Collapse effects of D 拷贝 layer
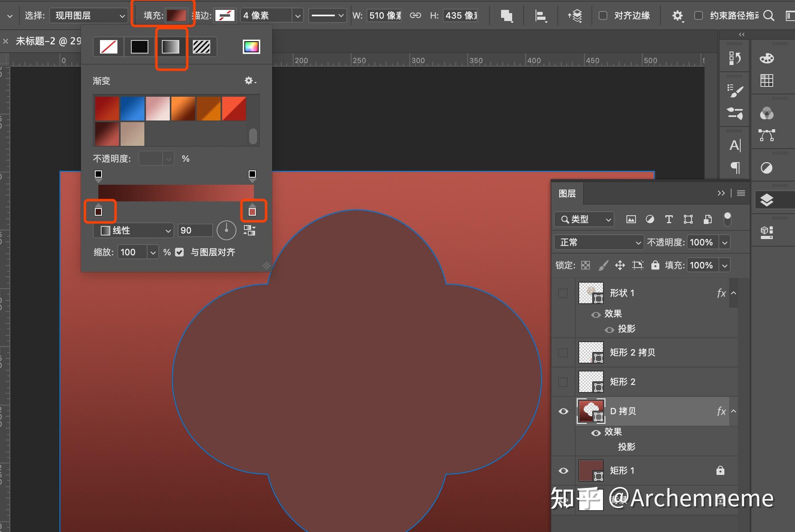This screenshot has height=532, width=795. pyautogui.click(x=734, y=411)
